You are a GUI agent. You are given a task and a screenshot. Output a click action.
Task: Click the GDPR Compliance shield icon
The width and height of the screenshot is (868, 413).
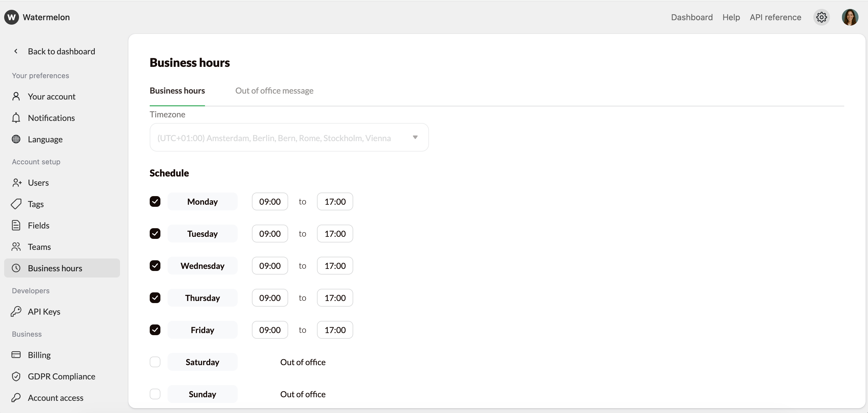(16, 376)
